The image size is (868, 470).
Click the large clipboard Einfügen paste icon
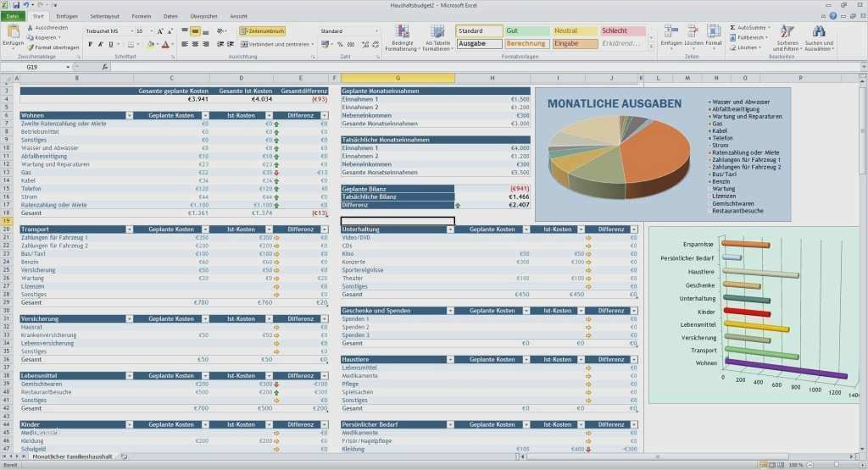point(13,31)
